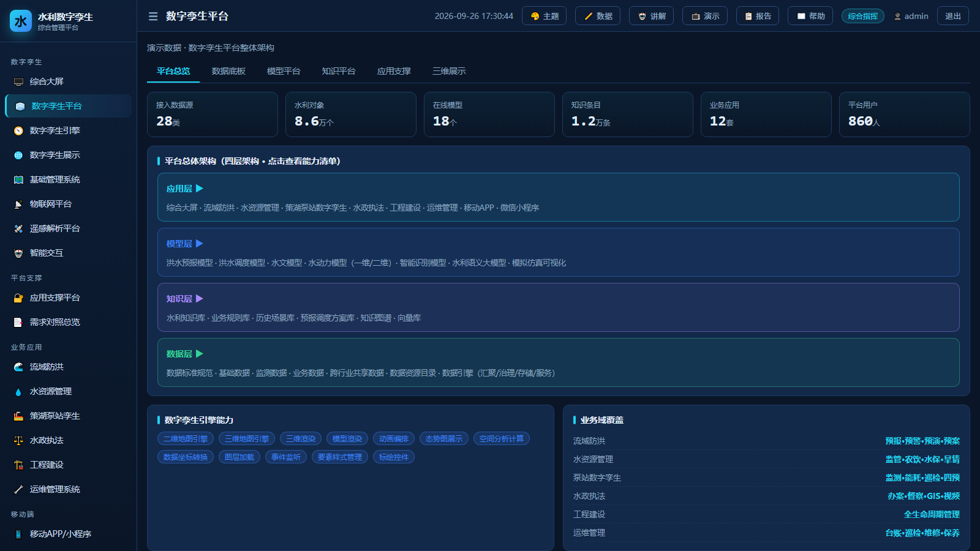The width and height of the screenshot is (980, 551).
Task: Click the crane icon for 工程建设
Action: point(18,465)
